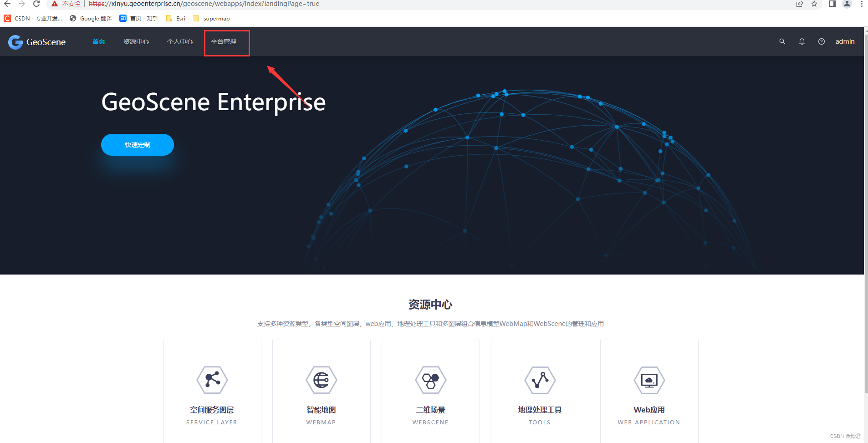This screenshot has width=868, height=443.
Task: Click the resource center description sentence
Action: (430, 324)
